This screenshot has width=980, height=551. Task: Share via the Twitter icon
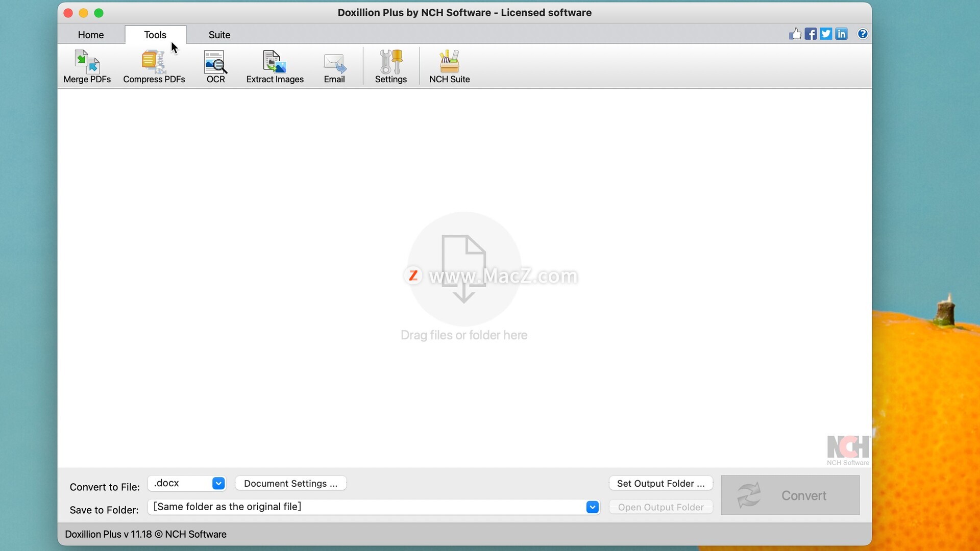(x=826, y=34)
